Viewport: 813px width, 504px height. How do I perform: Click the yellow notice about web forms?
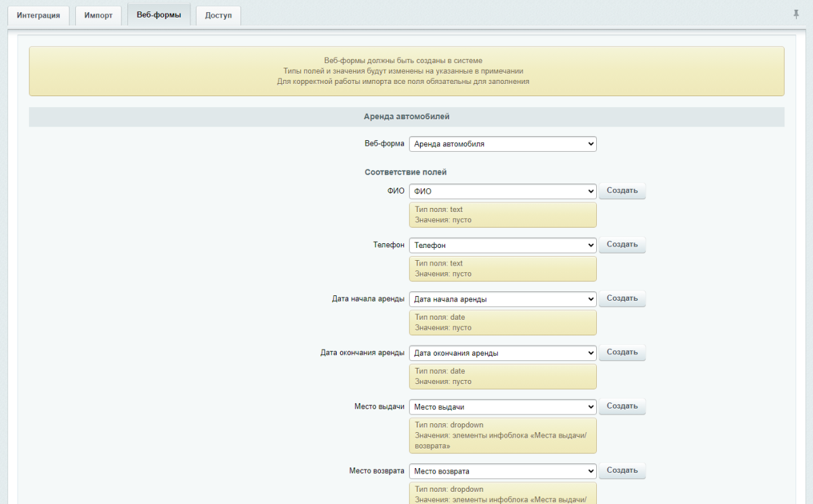(x=406, y=71)
